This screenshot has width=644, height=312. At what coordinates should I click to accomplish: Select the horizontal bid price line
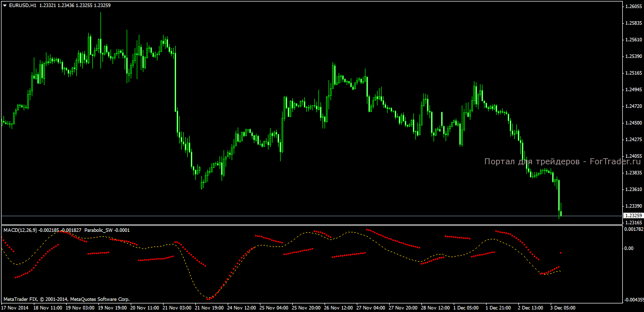point(311,216)
